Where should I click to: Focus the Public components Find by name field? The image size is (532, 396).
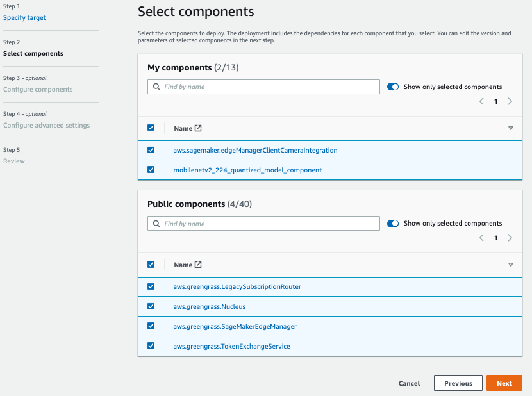(263, 223)
